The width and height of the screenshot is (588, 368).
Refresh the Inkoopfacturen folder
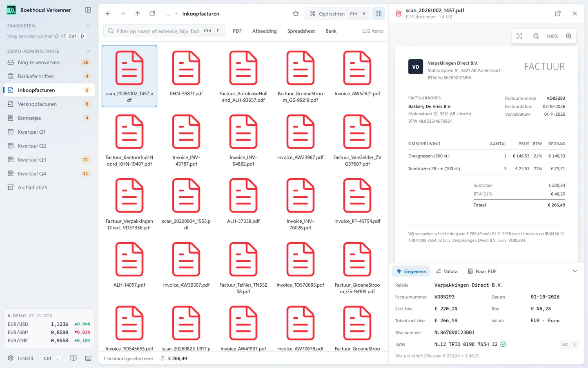[152, 13]
